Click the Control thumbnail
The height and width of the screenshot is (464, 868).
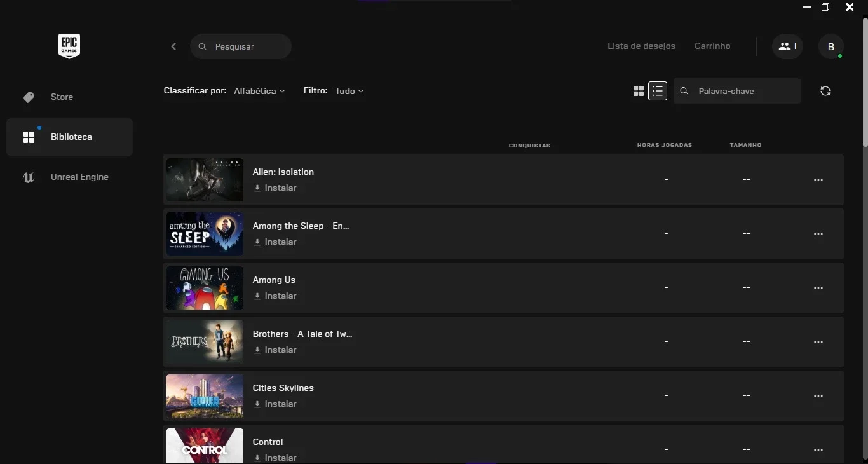pyautogui.click(x=205, y=446)
